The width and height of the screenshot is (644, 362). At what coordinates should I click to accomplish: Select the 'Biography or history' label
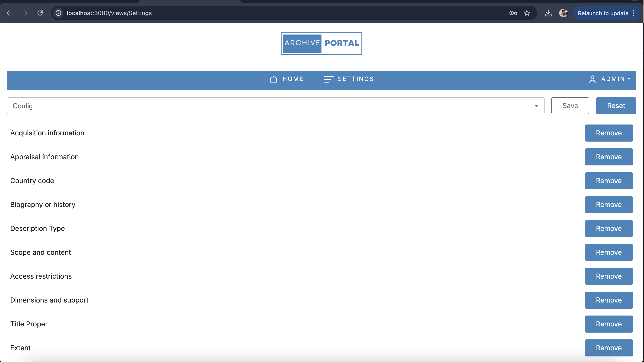[x=43, y=204]
